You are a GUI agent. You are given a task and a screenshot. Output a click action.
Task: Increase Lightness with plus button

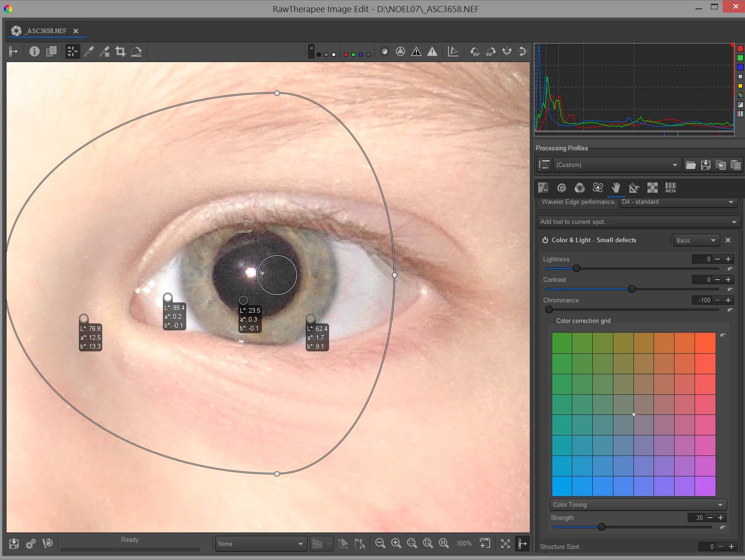[728, 259]
